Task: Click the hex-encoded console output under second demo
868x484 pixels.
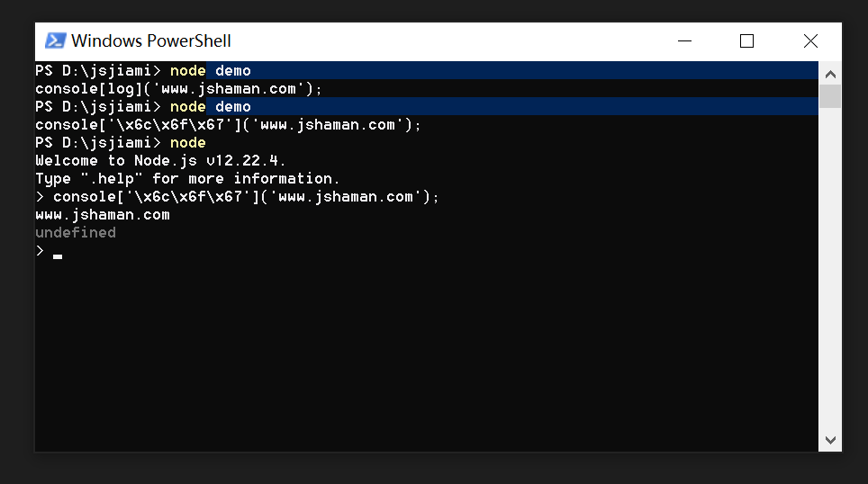Action: 228,125
